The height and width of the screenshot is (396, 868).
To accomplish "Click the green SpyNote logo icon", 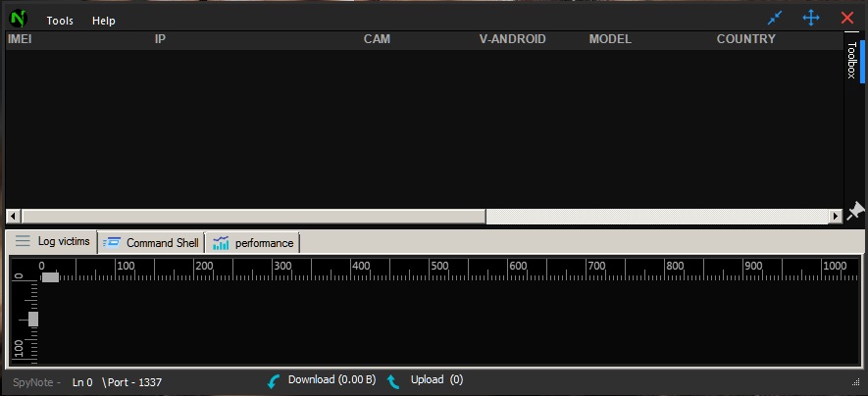I will [19, 20].
